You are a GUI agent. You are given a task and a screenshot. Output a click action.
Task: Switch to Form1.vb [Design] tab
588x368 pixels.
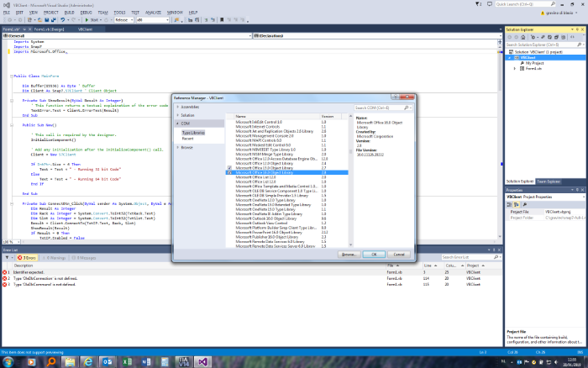point(49,29)
